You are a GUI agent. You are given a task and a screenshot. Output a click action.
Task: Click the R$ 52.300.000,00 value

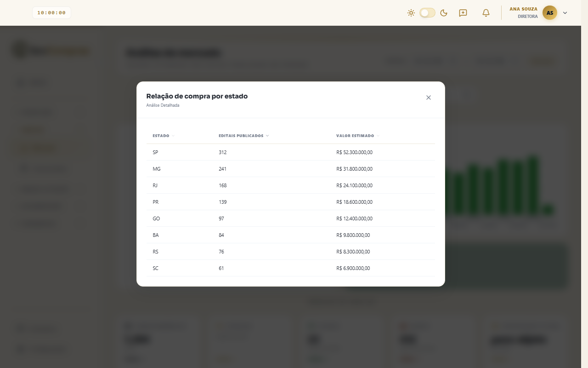click(x=355, y=152)
